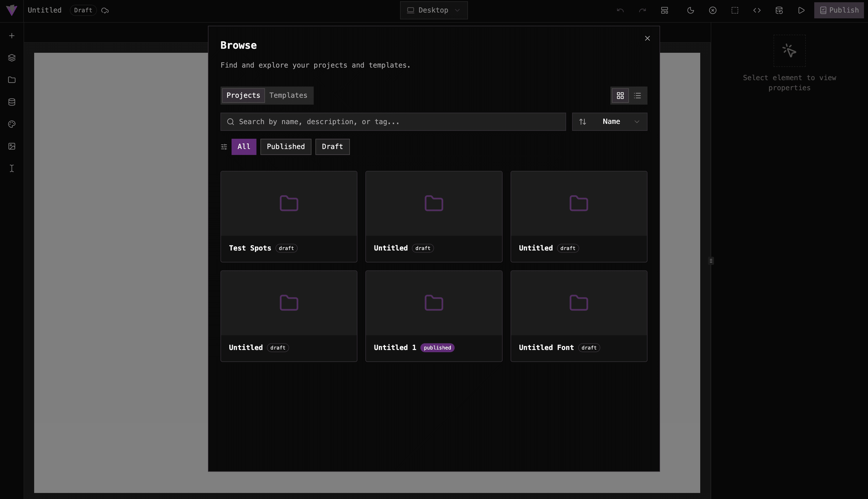
Task: Select the Layers panel icon in sidebar
Action: [12, 57]
